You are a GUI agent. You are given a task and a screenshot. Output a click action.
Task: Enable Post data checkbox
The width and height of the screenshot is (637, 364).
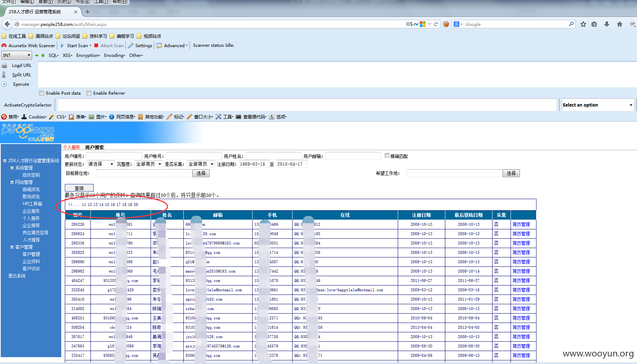(41, 93)
